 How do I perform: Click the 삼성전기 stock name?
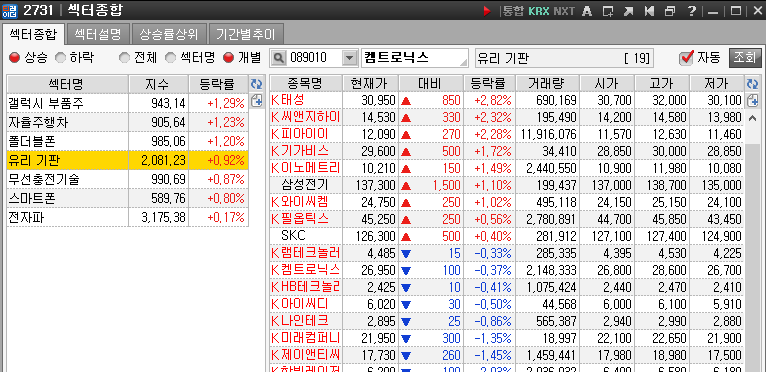[x=305, y=185]
